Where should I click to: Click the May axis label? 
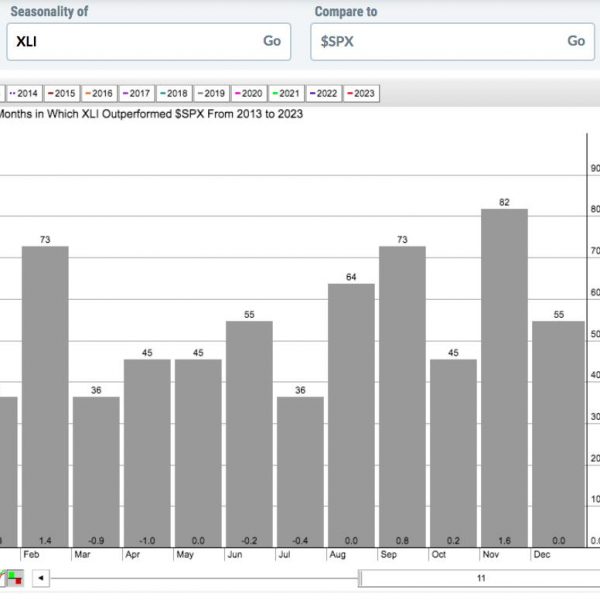[185, 554]
